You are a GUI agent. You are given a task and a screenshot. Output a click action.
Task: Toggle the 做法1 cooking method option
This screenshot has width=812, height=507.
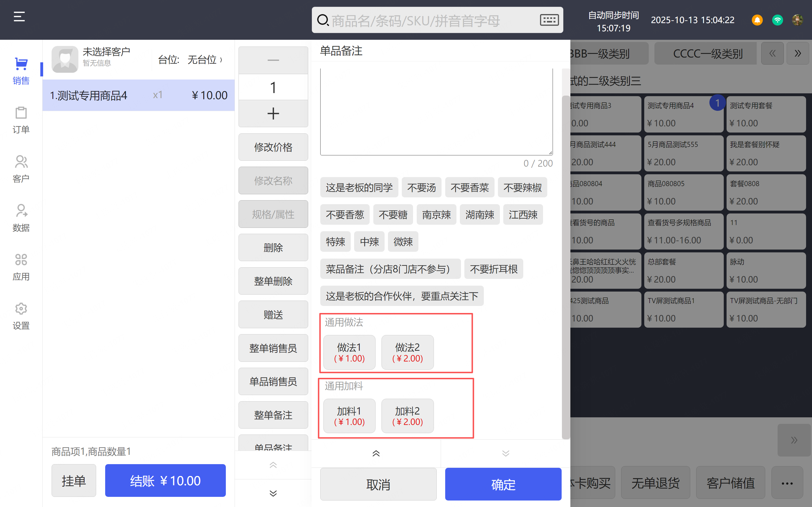pyautogui.click(x=349, y=352)
